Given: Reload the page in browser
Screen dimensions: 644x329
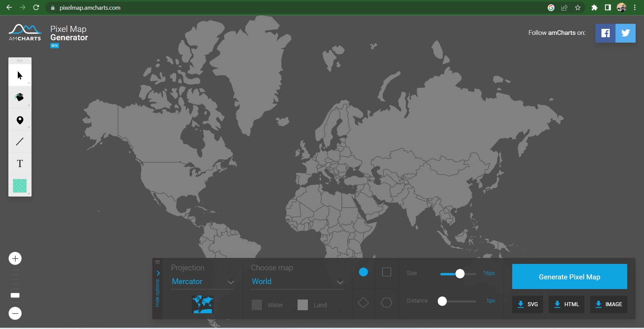Looking at the screenshot, I should click(x=36, y=7).
